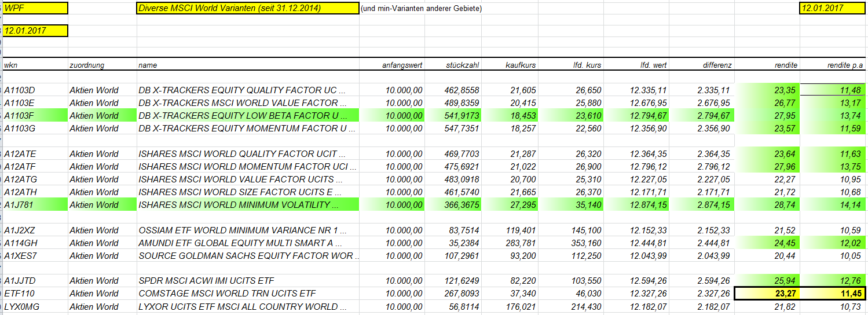This screenshot has height=315, width=868.
Task: Click rendite p.a value 14,14
Action: pyautogui.click(x=833, y=204)
